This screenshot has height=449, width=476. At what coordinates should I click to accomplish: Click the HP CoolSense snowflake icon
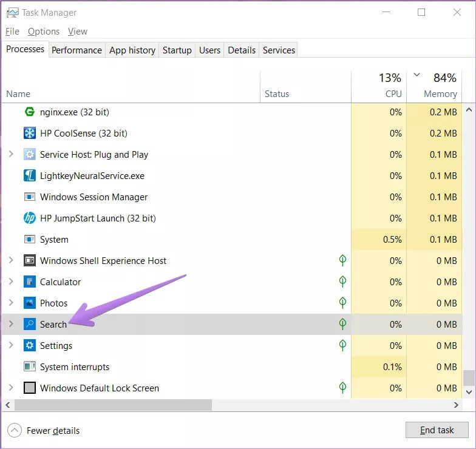29,133
